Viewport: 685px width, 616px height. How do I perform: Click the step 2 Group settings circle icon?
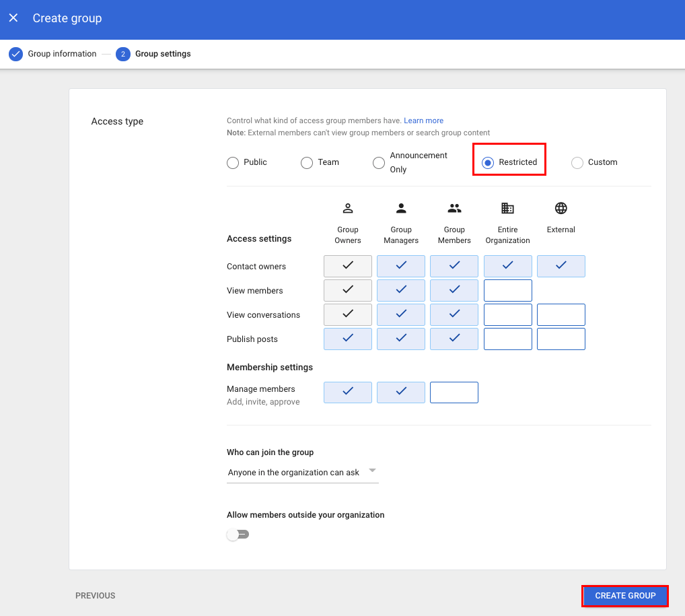click(122, 54)
